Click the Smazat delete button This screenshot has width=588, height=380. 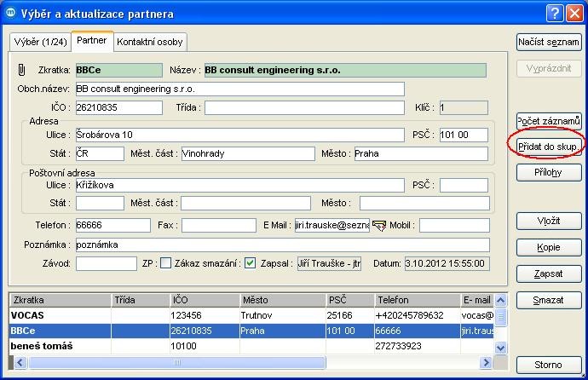click(549, 300)
